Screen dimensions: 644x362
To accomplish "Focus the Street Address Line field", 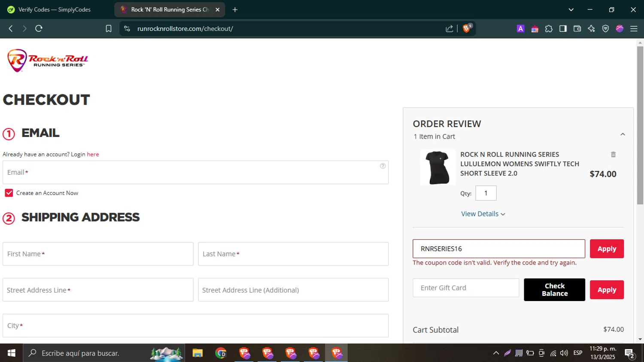I will [98, 290].
